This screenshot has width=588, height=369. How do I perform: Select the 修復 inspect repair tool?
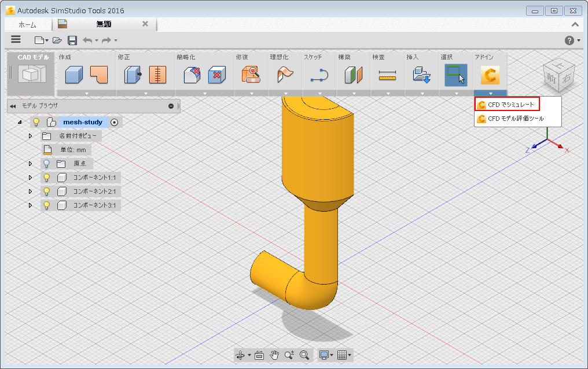[x=251, y=75]
